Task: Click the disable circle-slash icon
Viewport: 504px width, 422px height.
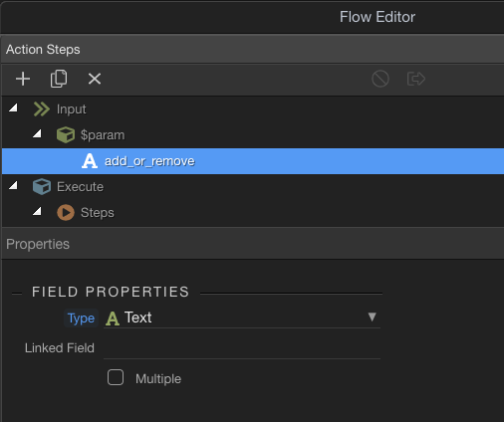Action: (x=380, y=79)
